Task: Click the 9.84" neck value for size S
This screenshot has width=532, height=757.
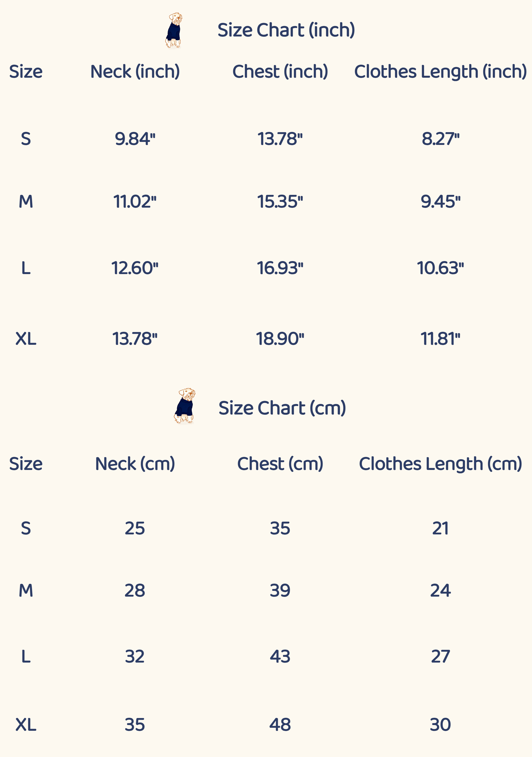Action: pos(135,139)
